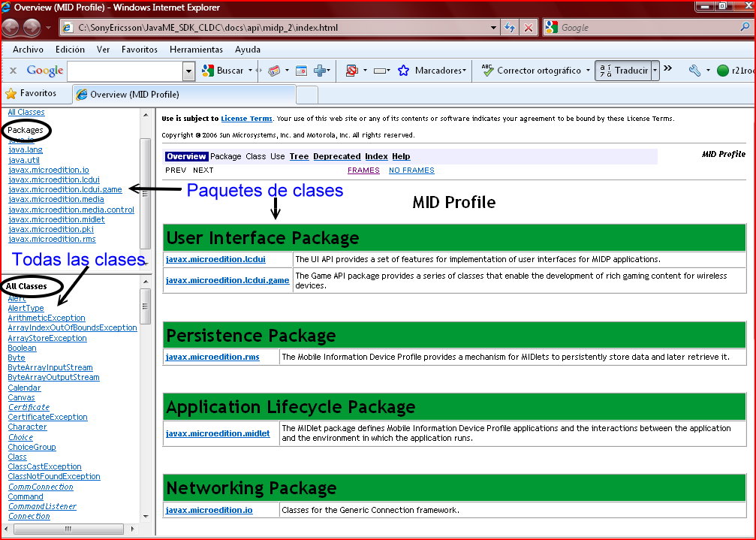Open the Archivo menu

(x=28, y=49)
